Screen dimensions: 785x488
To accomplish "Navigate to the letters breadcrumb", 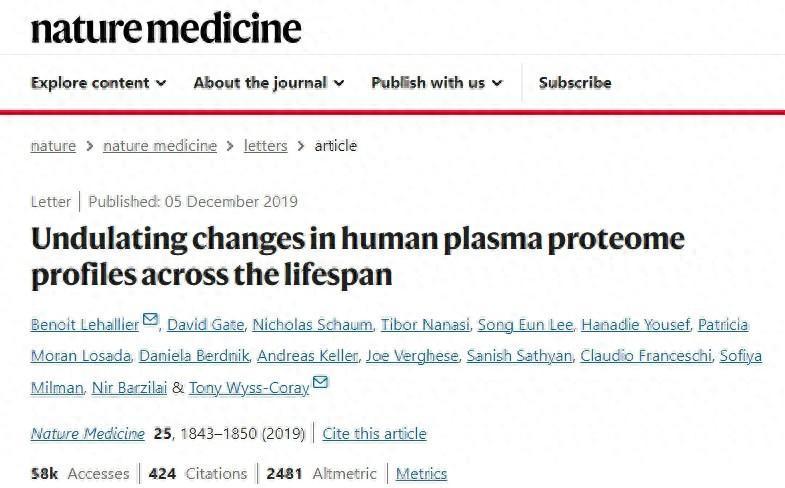I will pos(265,146).
